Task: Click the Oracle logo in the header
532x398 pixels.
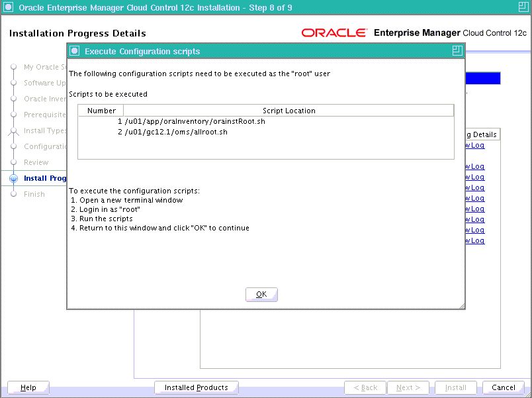Action: click(335, 33)
